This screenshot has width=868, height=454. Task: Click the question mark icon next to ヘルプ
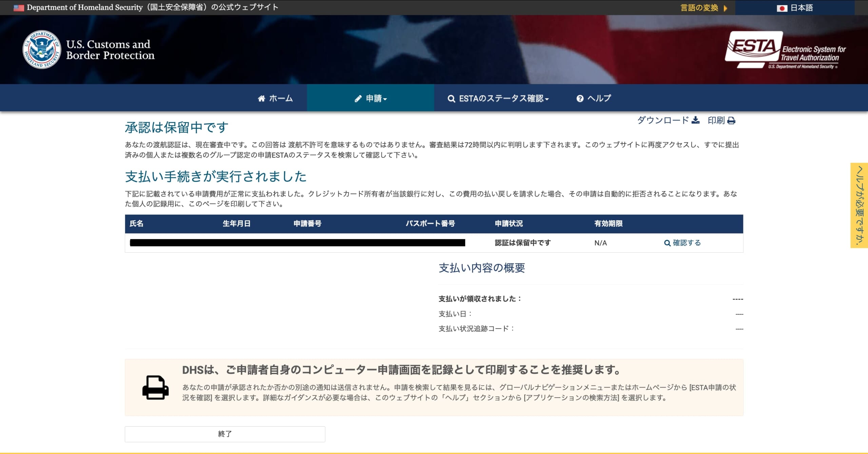pyautogui.click(x=579, y=98)
